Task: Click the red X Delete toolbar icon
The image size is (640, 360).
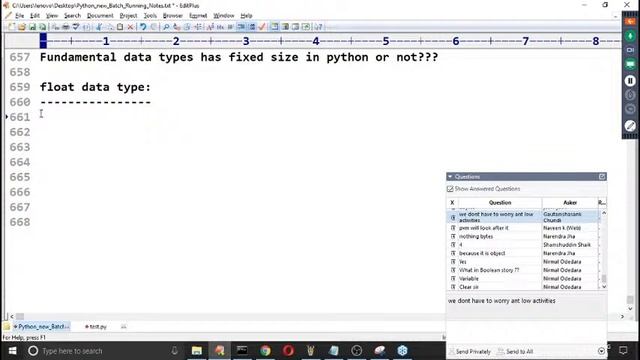Action: 130,27
